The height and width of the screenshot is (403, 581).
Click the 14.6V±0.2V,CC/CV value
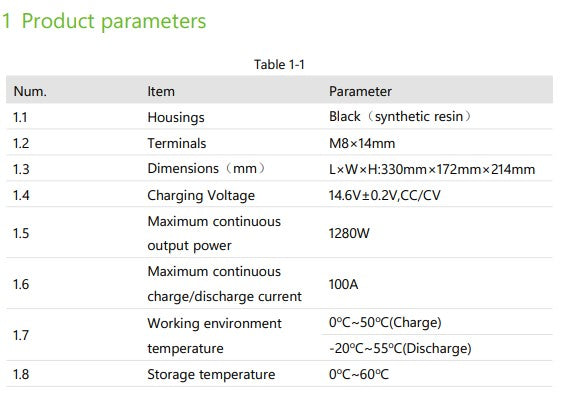pos(385,195)
